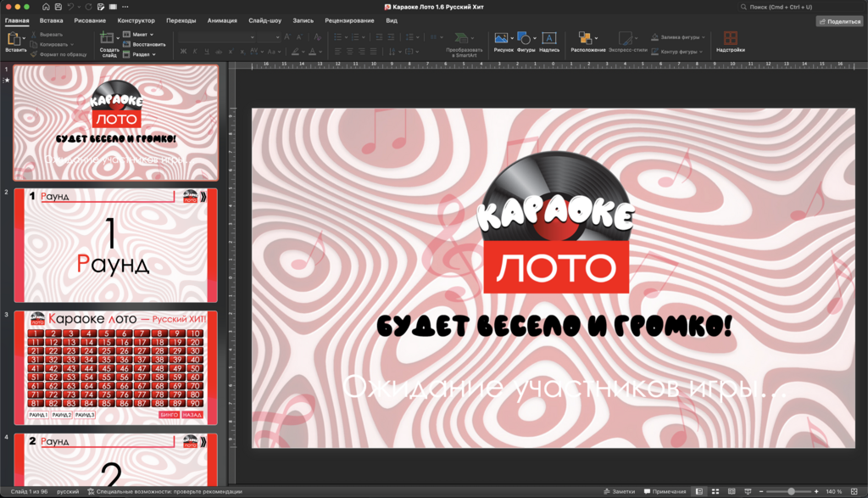Start slideshow from status bar icon
This screenshot has width=868, height=498.
[x=748, y=491]
